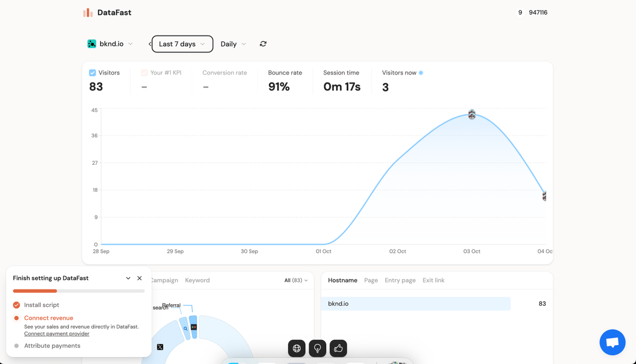Toggle the Visitors checkbox
Image resolution: width=636 pixels, height=364 pixels.
point(92,73)
